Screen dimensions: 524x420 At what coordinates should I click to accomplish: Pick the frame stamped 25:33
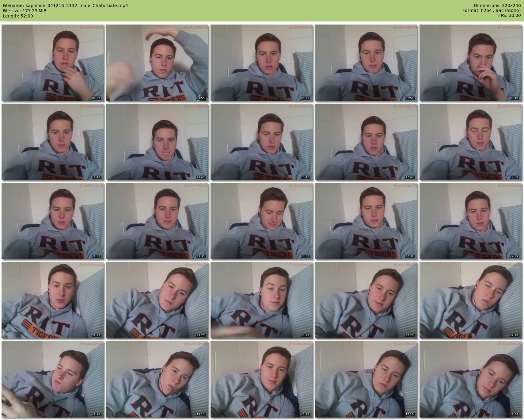[262, 221]
